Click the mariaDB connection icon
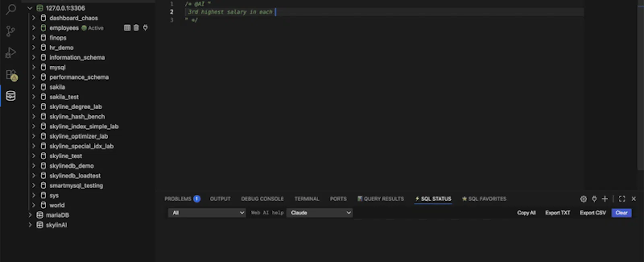This screenshot has width=644, height=262. point(40,215)
